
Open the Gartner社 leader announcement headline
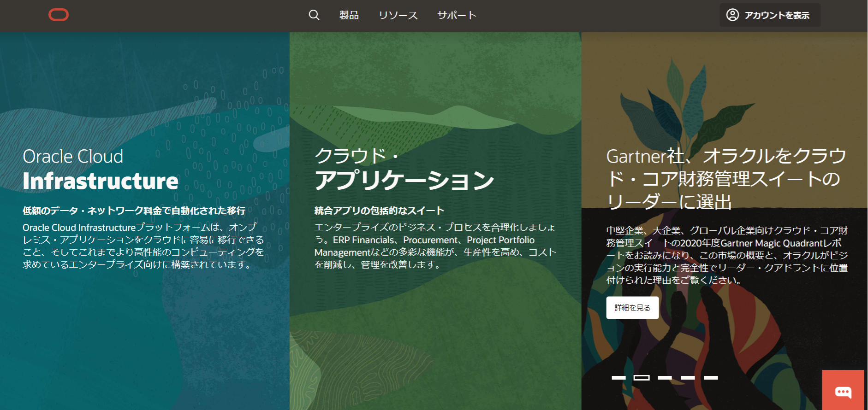(726, 179)
